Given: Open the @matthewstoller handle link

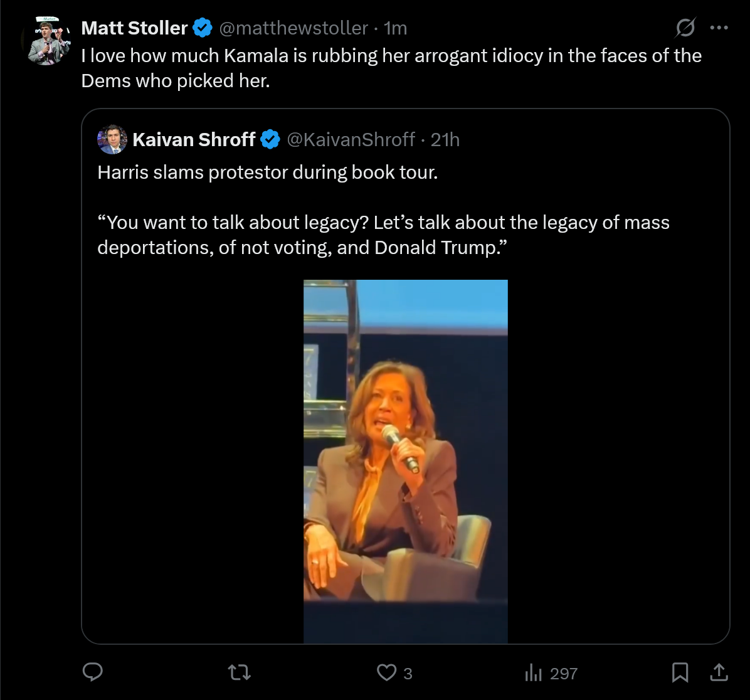Looking at the screenshot, I should [x=293, y=28].
